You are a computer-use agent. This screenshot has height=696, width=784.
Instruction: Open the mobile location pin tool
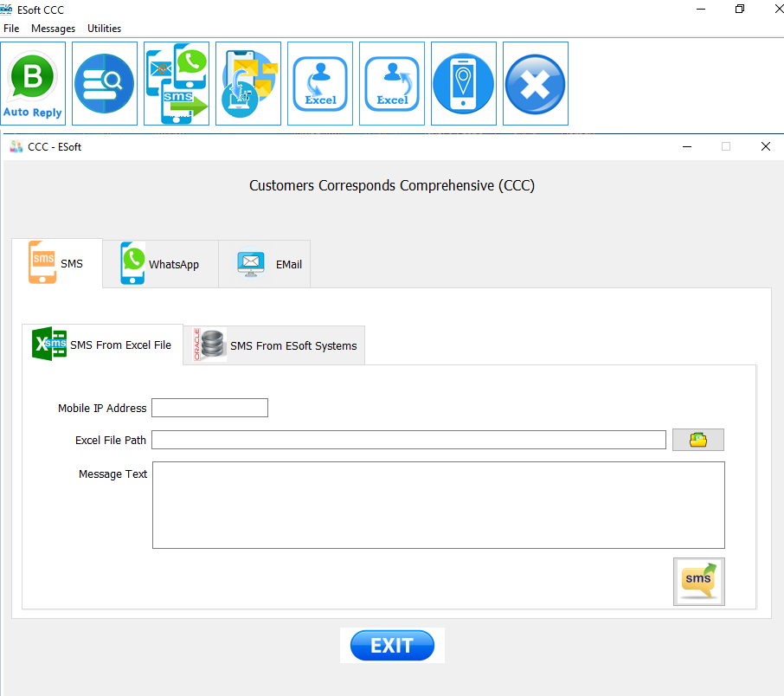click(464, 84)
